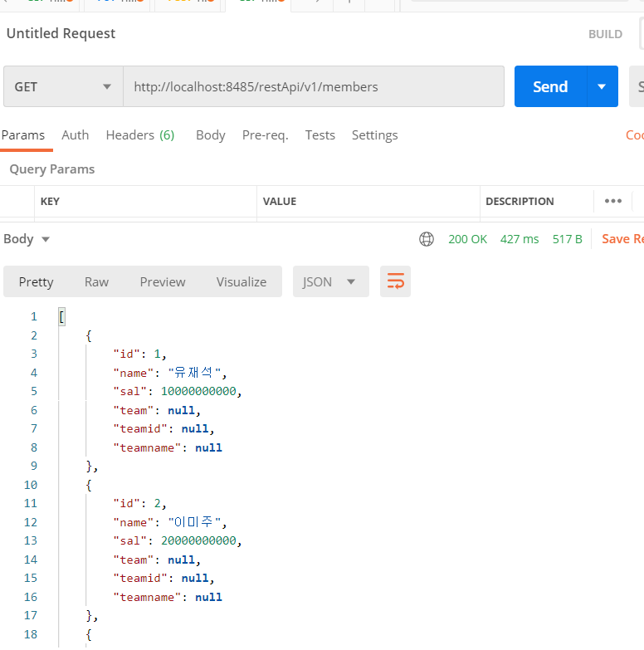Viewport: 644px width, 650px height.
Task: Open the JSON format dropdown
Action: point(330,282)
